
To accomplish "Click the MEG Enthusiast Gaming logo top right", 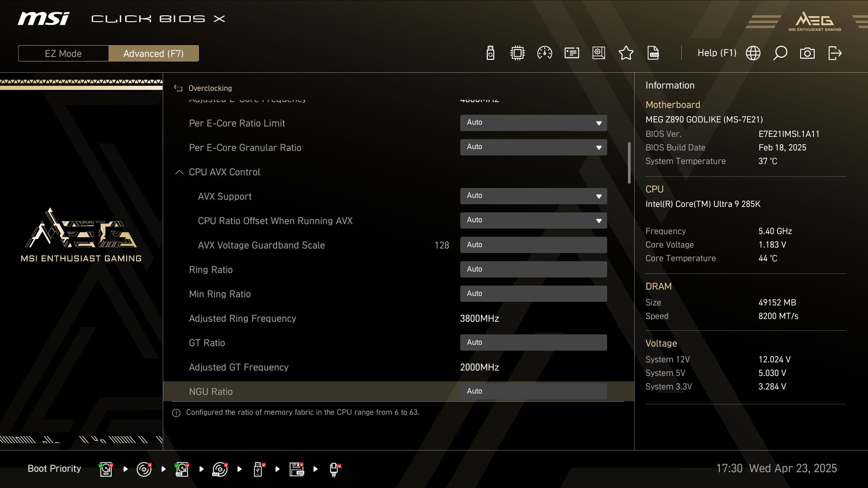I will click(x=815, y=21).
